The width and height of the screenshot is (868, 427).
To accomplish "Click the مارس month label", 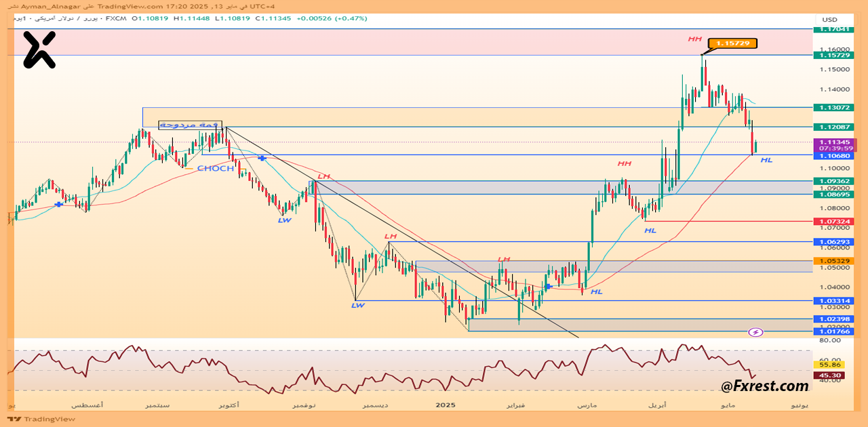I will 586,405.
